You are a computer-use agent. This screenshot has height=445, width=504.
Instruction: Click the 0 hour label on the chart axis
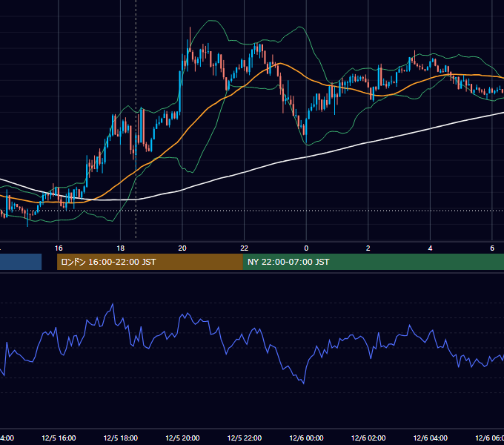pyautogui.click(x=306, y=248)
